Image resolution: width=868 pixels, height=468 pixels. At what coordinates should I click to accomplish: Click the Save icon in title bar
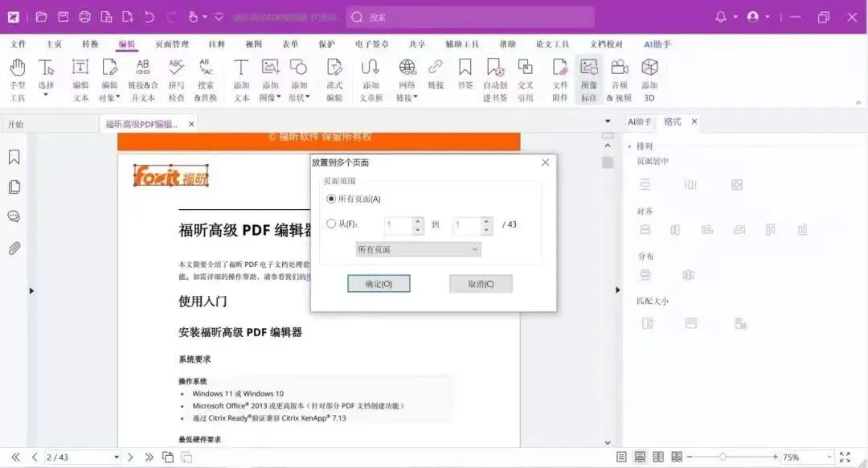(x=63, y=17)
